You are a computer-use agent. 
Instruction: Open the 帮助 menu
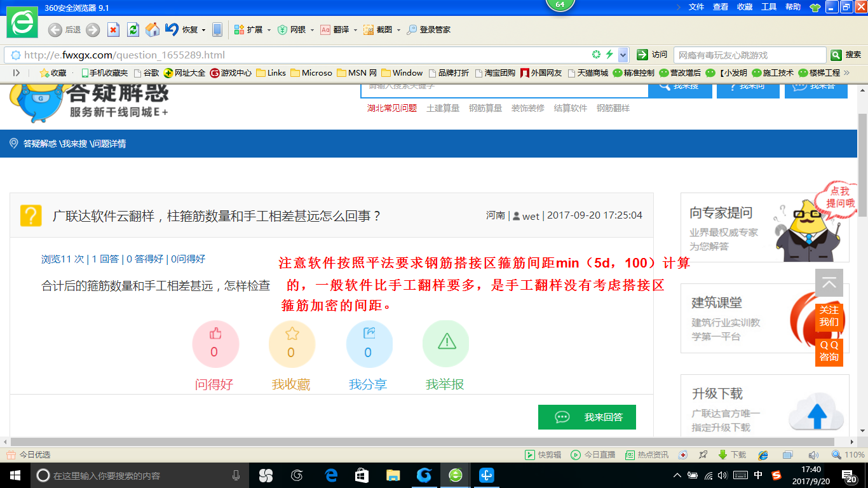(793, 6)
